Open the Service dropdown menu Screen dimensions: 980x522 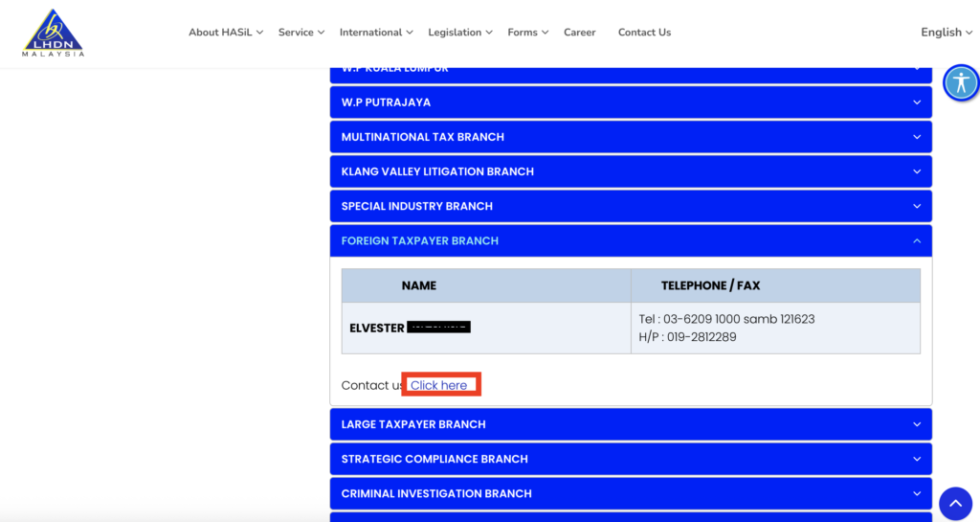[x=301, y=33]
